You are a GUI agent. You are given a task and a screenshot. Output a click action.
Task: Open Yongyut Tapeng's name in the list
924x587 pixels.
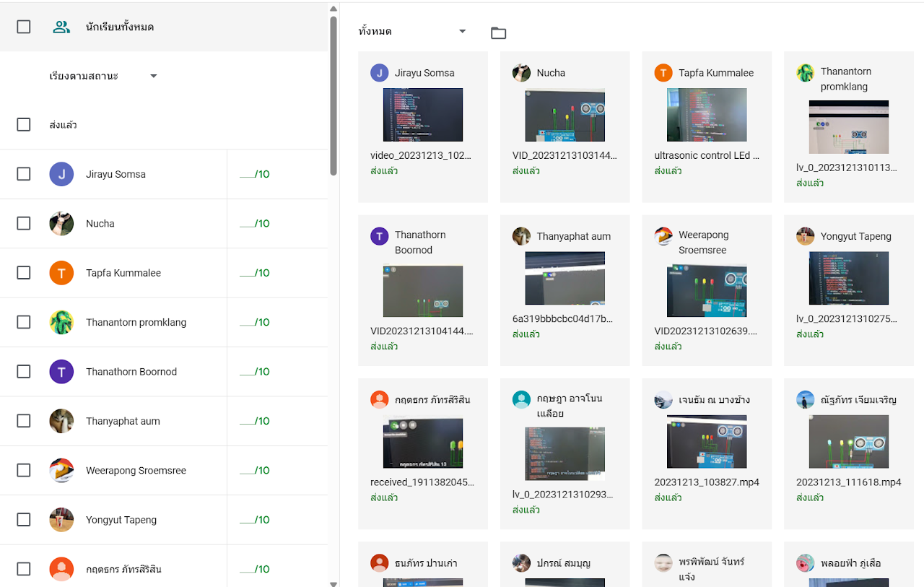[121, 520]
